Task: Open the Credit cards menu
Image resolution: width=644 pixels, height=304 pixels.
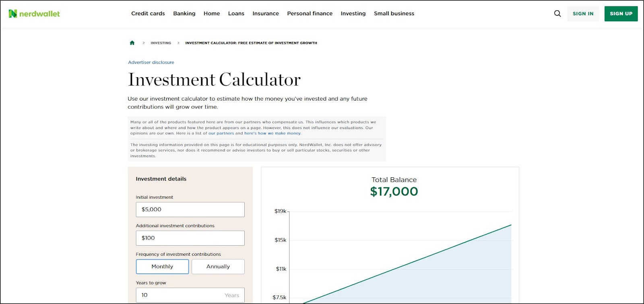Action: pyautogui.click(x=148, y=14)
